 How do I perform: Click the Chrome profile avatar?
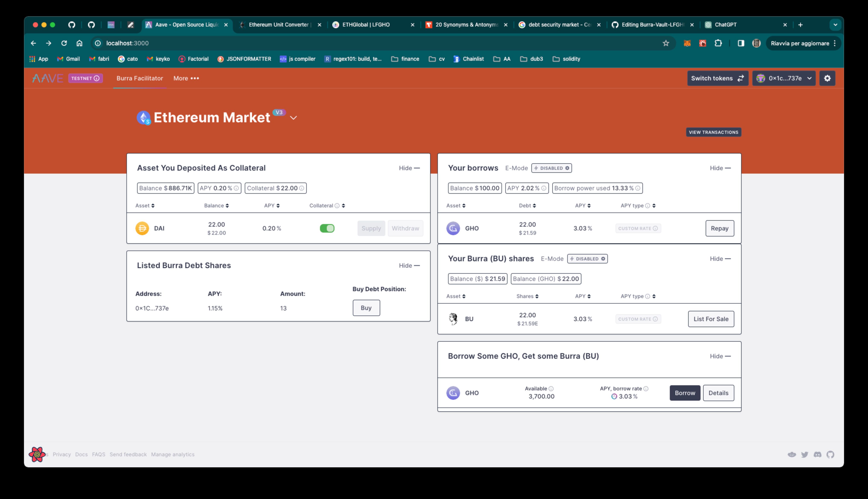point(757,43)
